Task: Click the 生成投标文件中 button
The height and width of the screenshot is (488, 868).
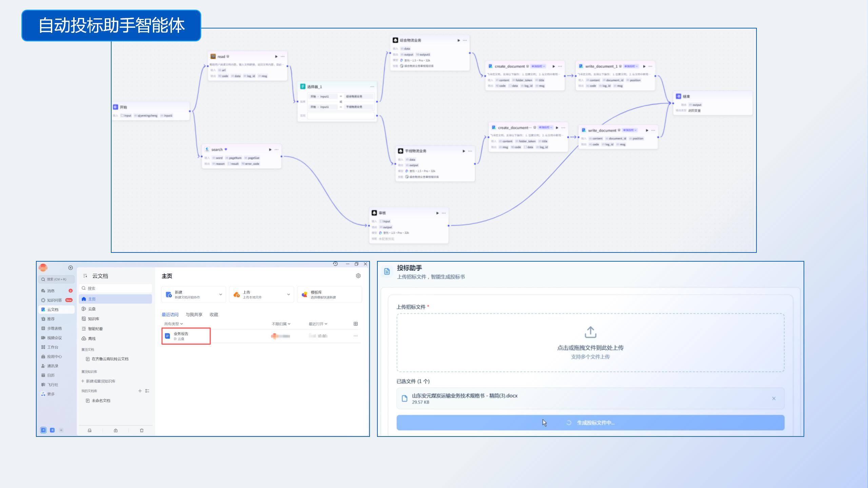Action: tap(590, 423)
